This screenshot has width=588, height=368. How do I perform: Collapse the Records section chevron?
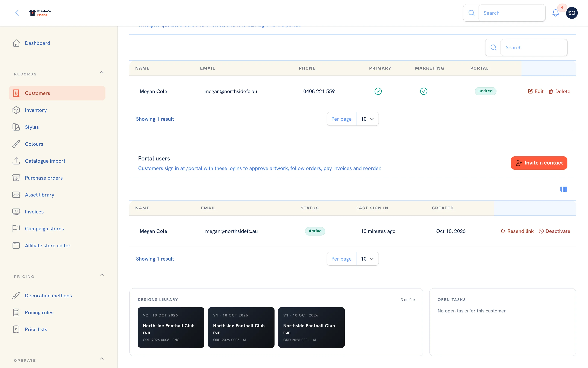click(x=102, y=72)
